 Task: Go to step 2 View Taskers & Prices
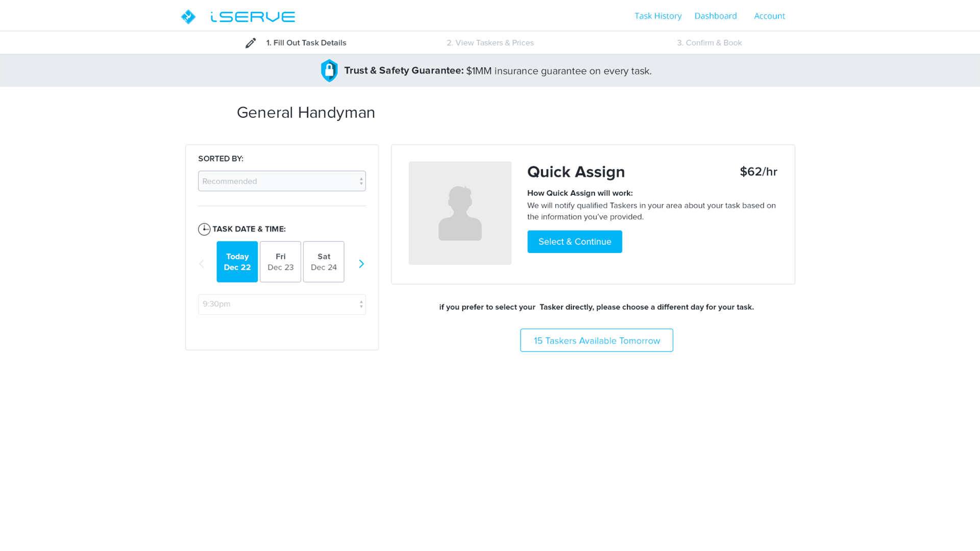(490, 43)
